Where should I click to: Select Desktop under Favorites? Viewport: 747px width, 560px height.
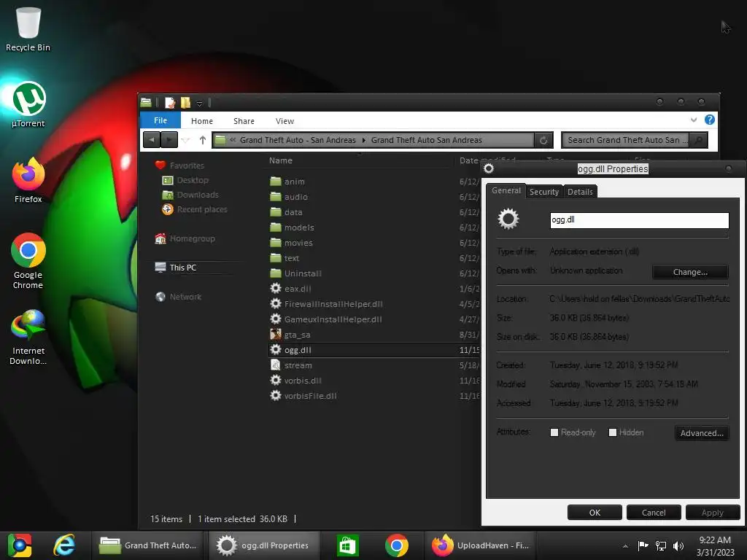193,180
